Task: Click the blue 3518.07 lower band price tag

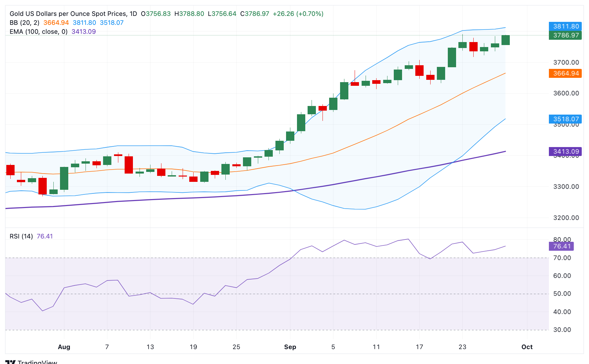Action: 565,119
